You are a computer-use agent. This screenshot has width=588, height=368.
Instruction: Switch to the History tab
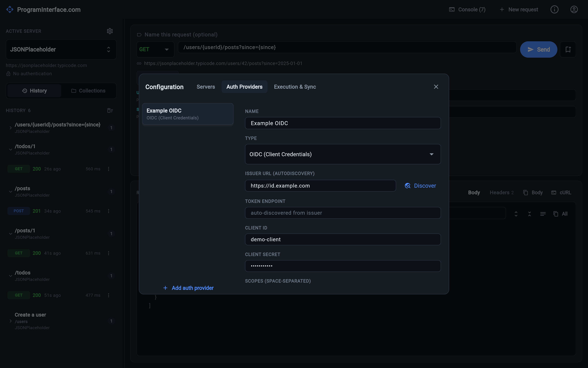(34, 91)
